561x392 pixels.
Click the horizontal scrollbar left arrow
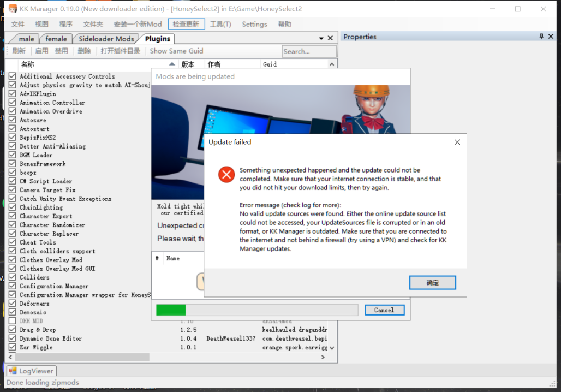click(10, 357)
